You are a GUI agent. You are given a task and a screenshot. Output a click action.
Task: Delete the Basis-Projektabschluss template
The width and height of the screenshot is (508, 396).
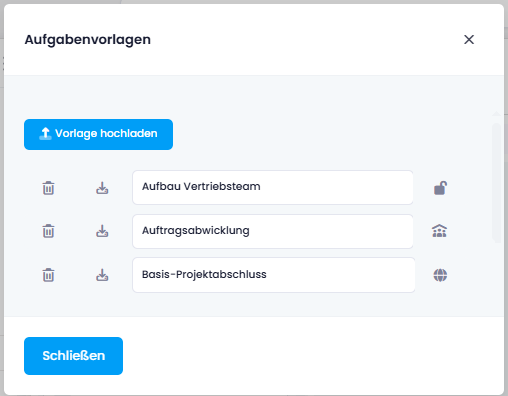(x=48, y=275)
